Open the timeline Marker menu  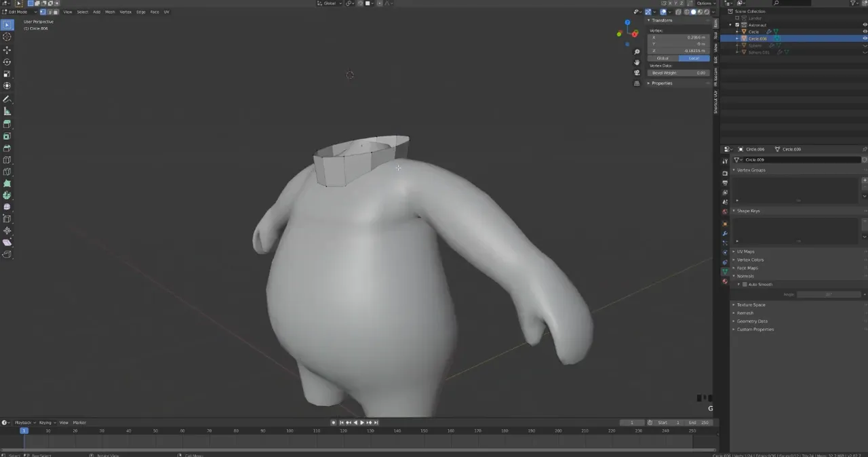click(x=79, y=422)
